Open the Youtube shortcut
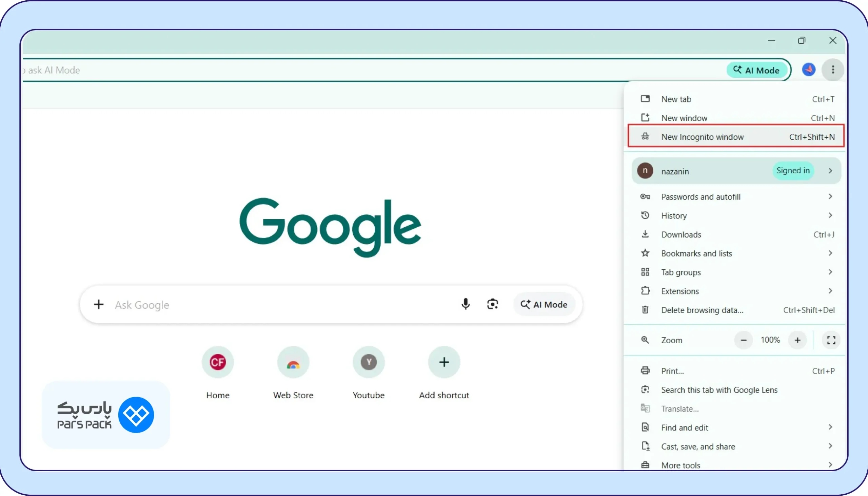 click(x=369, y=373)
